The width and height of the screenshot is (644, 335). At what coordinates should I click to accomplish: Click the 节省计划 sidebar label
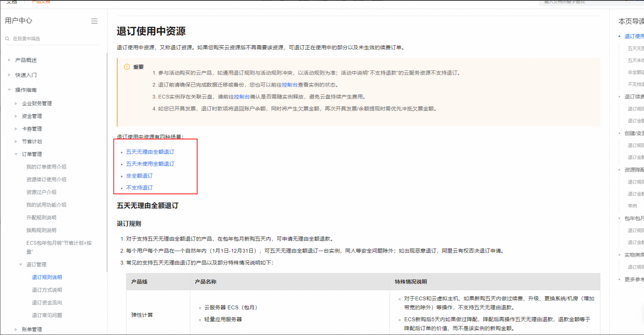click(x=32, y=142)
